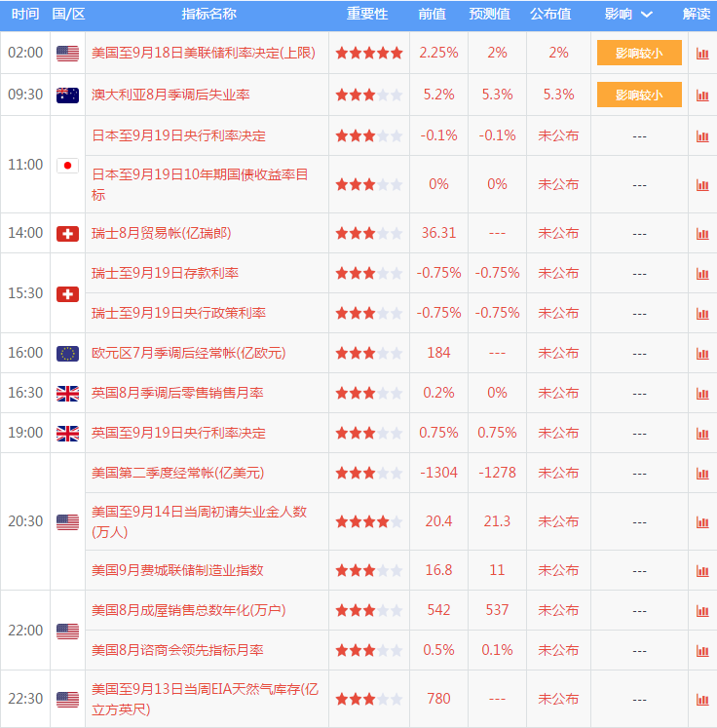Open chart icon for US Fed rate decision
The height and width of the screenshot is (728, 717).
coord(702,54)
